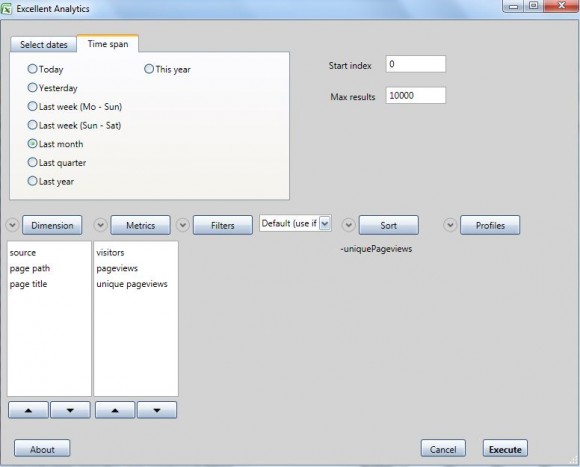Click the Max results input field
Viewport: 580px width, 467px height.
(415, 96)
